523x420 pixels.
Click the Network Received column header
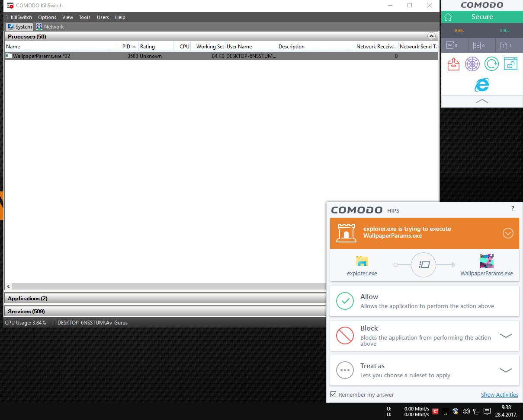click(376, 46)
